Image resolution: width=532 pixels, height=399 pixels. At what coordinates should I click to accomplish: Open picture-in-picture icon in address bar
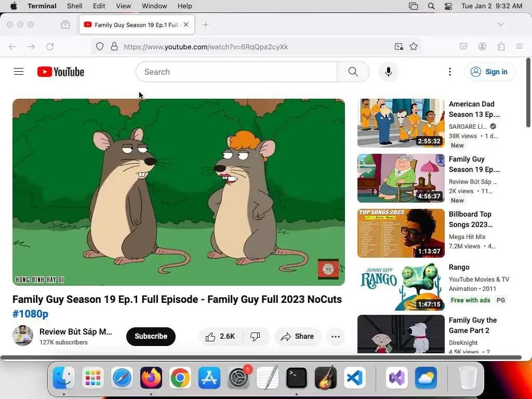[x=398, y=46]
